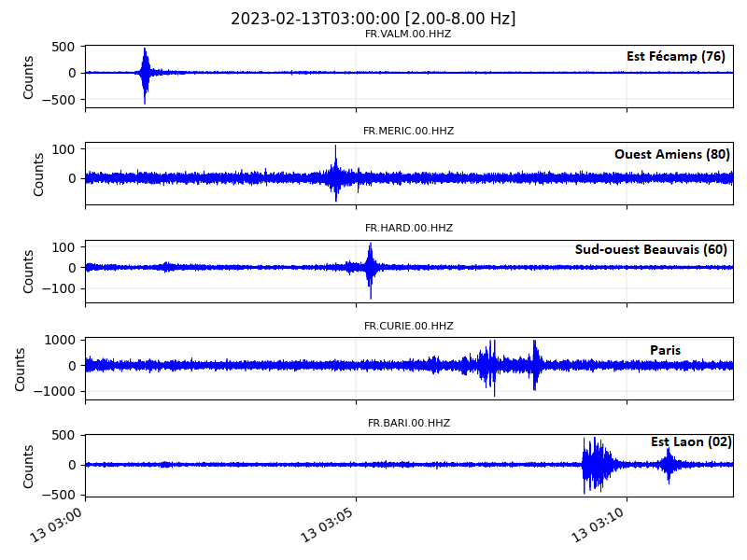Click the 13 03:10 time axis label

pos(599,525)
